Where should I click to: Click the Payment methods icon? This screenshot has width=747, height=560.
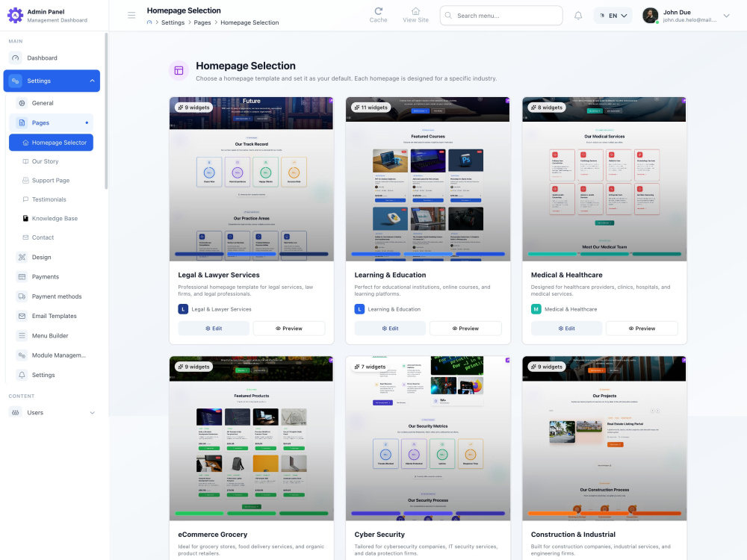tap(22, 296)
